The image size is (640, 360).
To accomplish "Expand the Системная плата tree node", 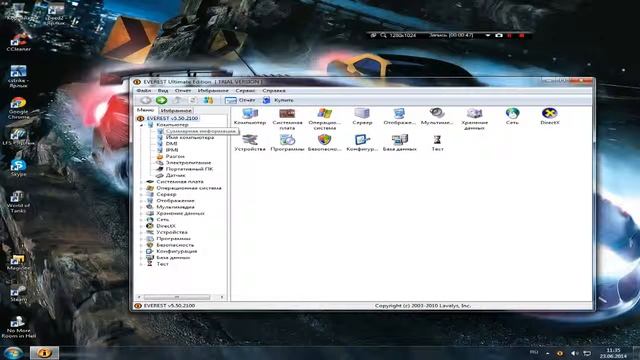I will click(142, 182).
